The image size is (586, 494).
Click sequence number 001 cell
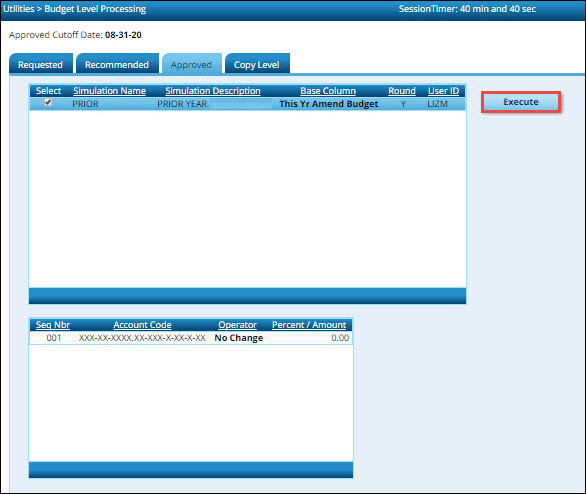click(x=54, y=338)
